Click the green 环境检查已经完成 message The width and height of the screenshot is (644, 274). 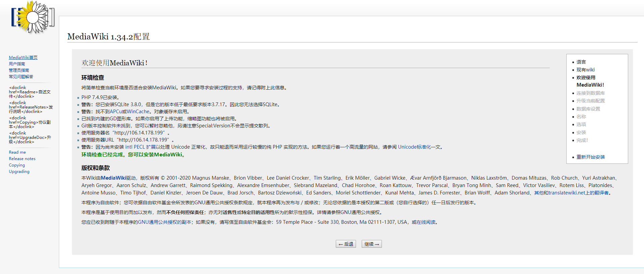tap(133, 154)
